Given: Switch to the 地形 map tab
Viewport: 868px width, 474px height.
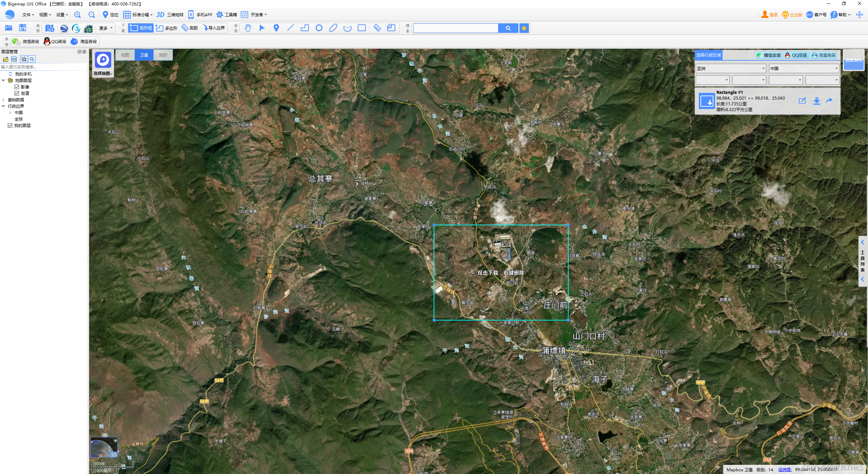Looking at the screenshot, I should (163, 55).
